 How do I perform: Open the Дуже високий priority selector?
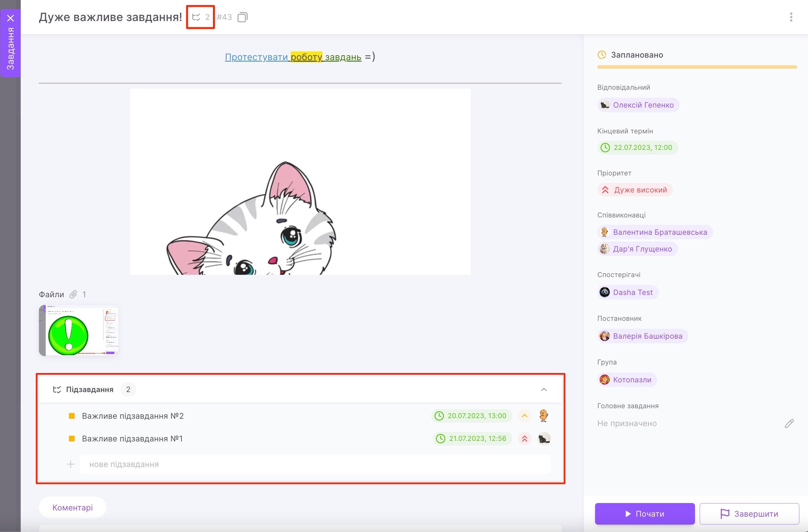click(635, 190)
